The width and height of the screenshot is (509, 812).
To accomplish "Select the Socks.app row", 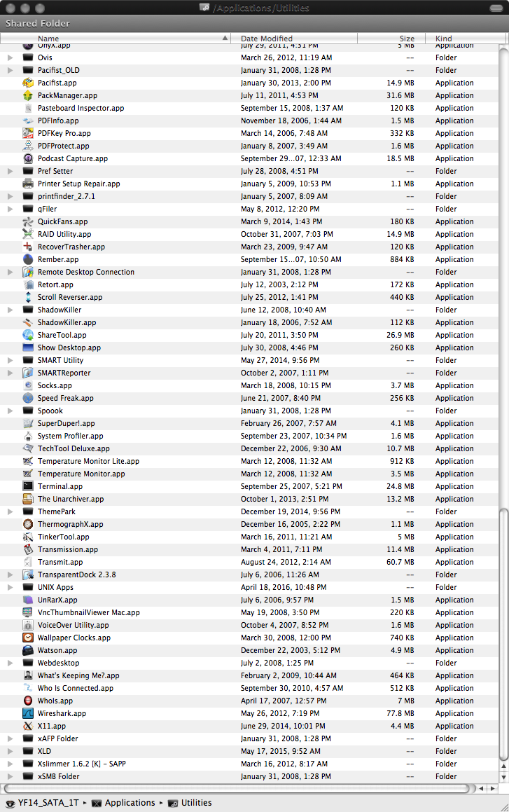I will pos(249,385).
